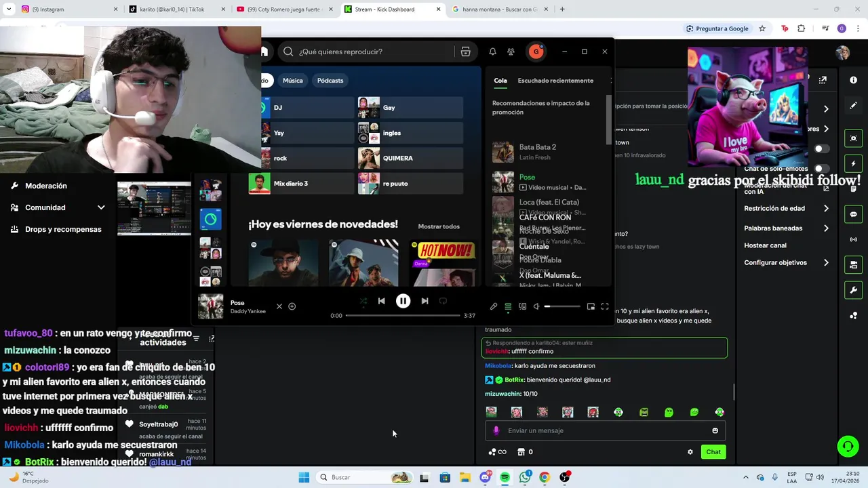Select the Cola tab in Spotify

click(x=500, y=81)
